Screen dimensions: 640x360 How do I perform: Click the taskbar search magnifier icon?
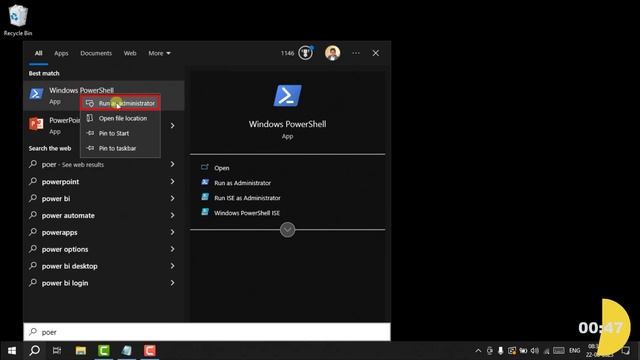[x=35, y=351]
